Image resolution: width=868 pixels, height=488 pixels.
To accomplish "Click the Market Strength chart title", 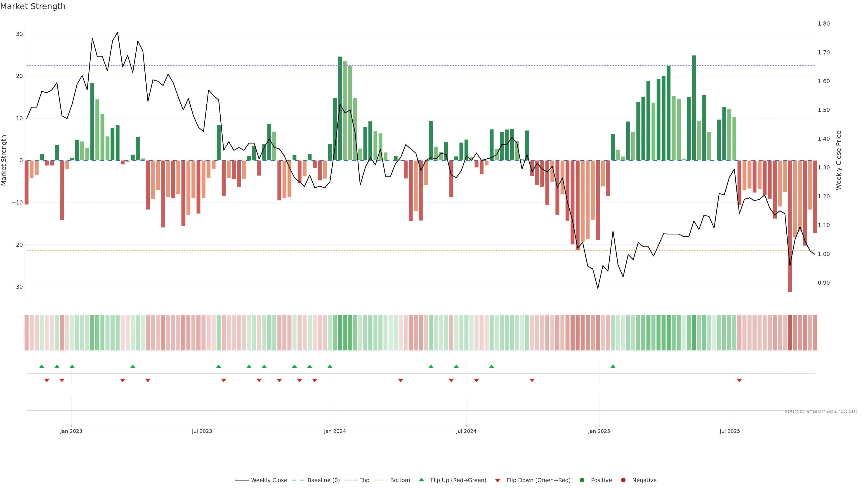I will pos(33,6).
